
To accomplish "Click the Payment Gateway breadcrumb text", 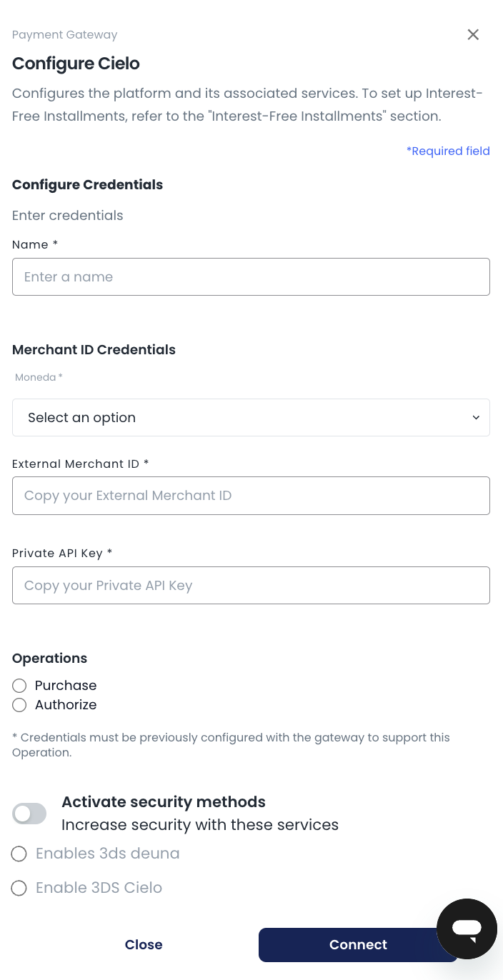I will tap(64, 35).
